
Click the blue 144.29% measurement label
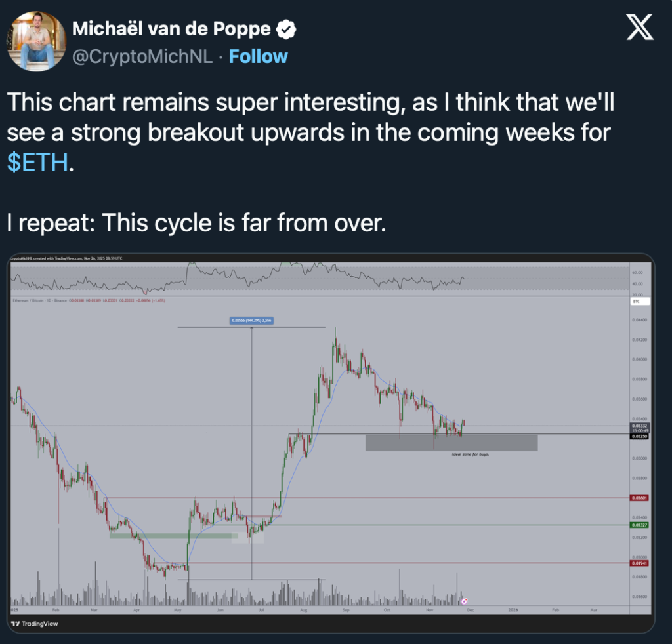pyautogui.click(x=251, y=321)
